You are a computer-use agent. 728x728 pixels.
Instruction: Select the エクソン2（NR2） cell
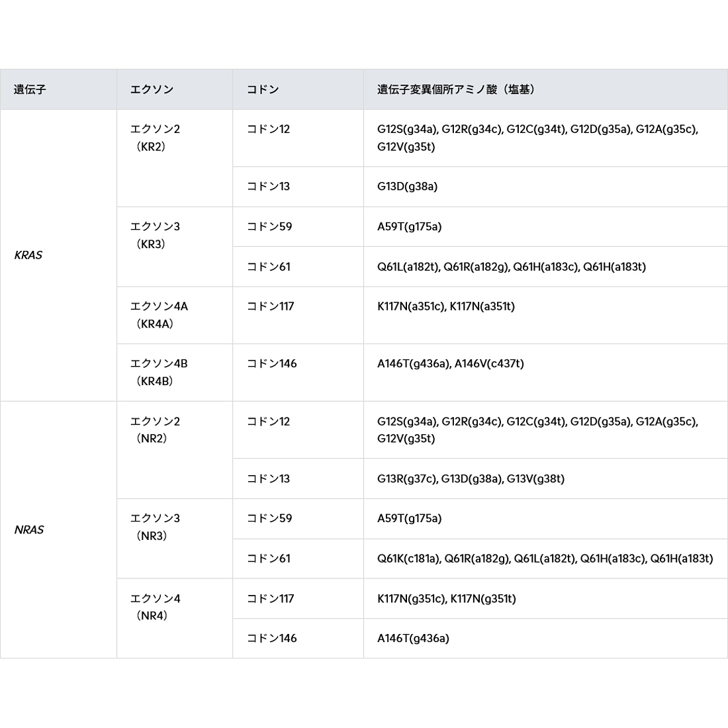click(175, 450)
